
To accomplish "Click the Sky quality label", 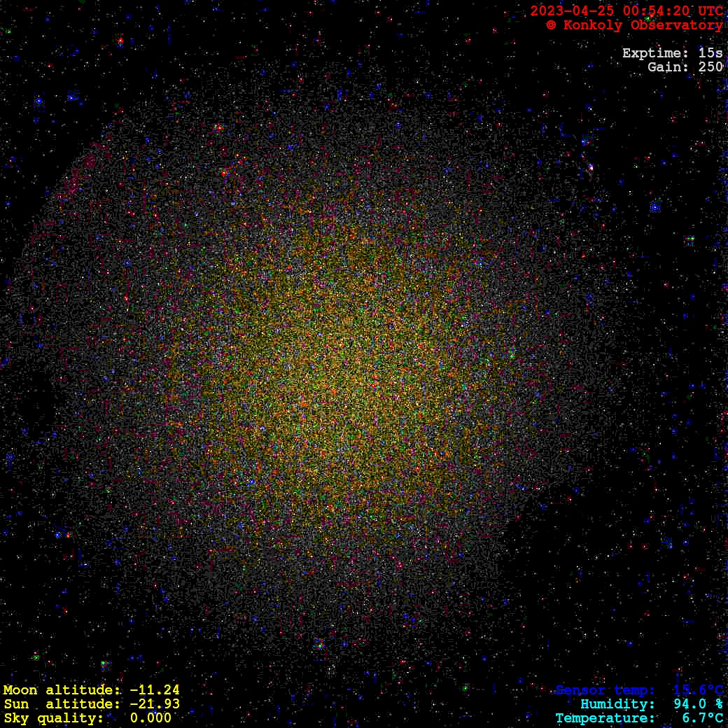I will tap(53, 718).
